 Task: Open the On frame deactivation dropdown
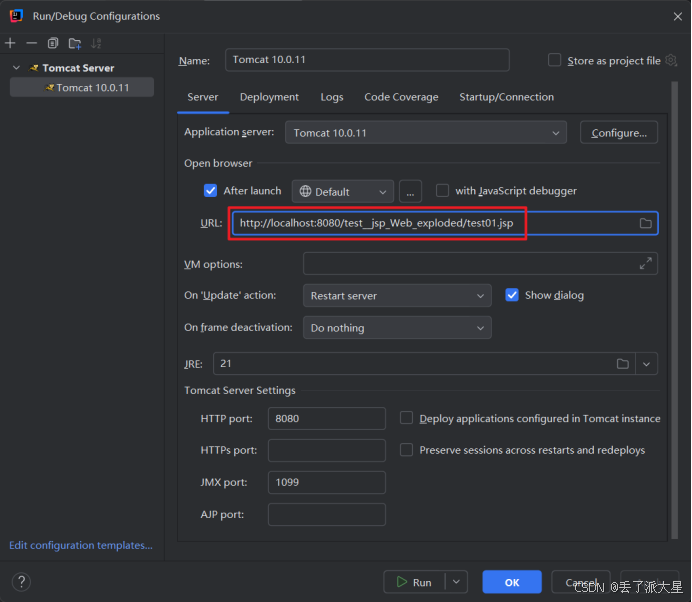[x=397, y=328]
